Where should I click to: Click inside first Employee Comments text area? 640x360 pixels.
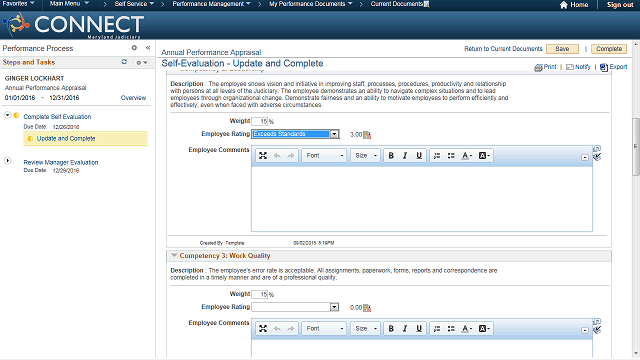[422, 199]
